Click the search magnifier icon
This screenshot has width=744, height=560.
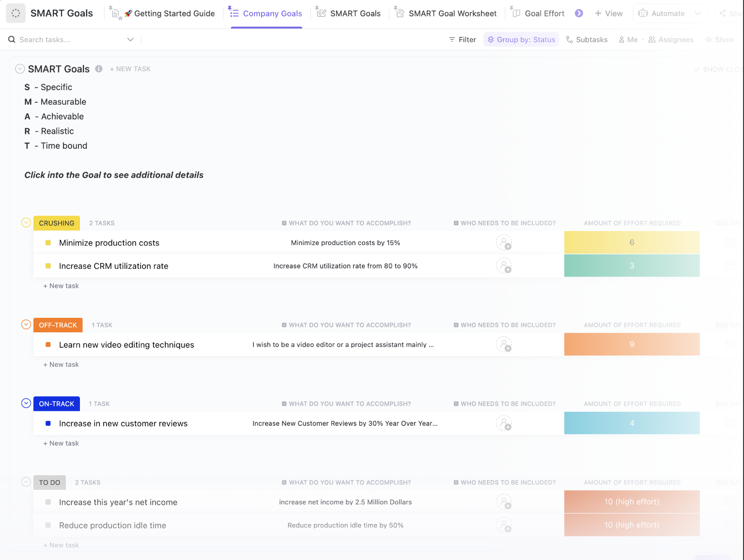tap(12, 40)
